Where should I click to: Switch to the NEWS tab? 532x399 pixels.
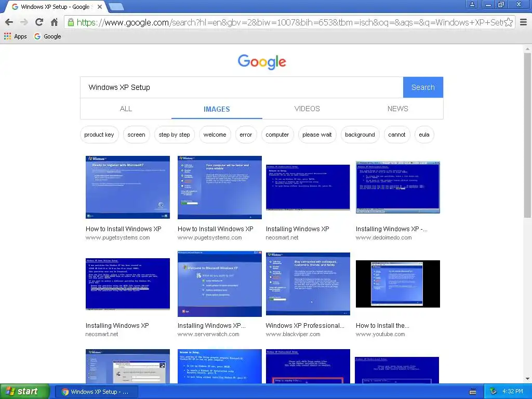(397, 109)
